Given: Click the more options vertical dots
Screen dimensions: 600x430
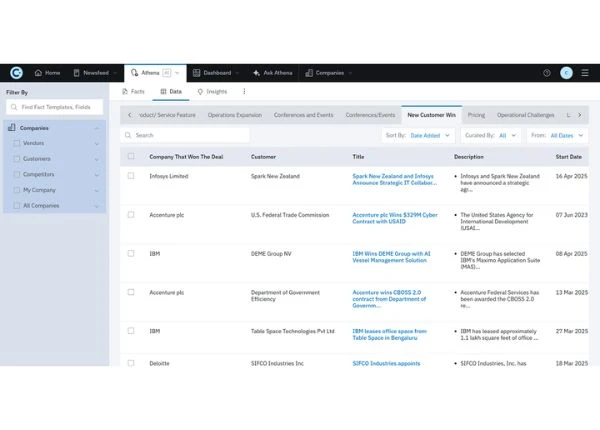Looking at the screenshot, I should [244, 91].
